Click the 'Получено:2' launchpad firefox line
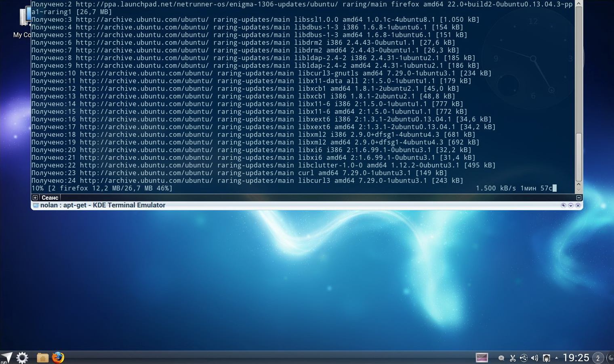The height and width of the screenshot is (364, 614). pos(302,4)
